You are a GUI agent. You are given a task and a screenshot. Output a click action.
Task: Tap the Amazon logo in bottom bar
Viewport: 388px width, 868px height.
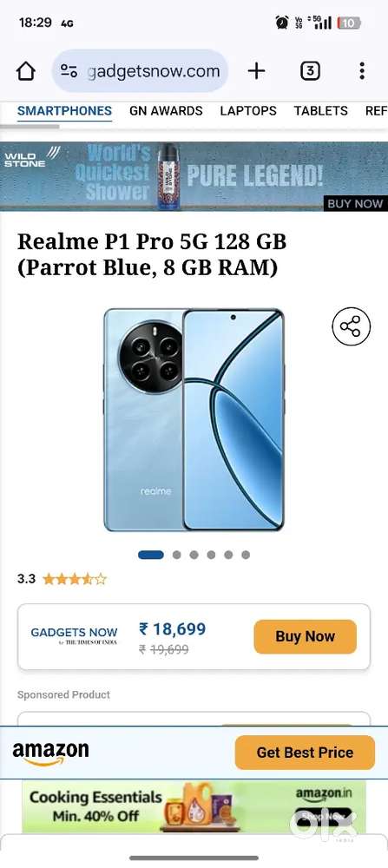[50, 753]
